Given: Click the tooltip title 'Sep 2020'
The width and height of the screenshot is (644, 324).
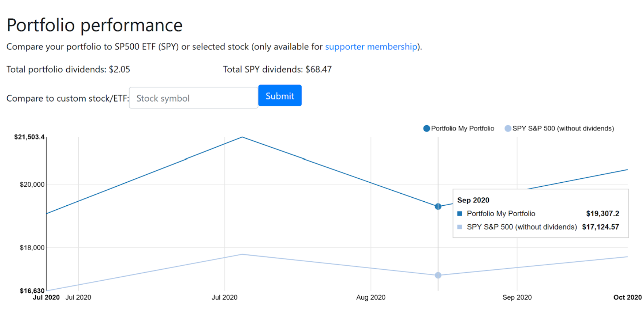Looking at the screenshot, I should 473,200.
